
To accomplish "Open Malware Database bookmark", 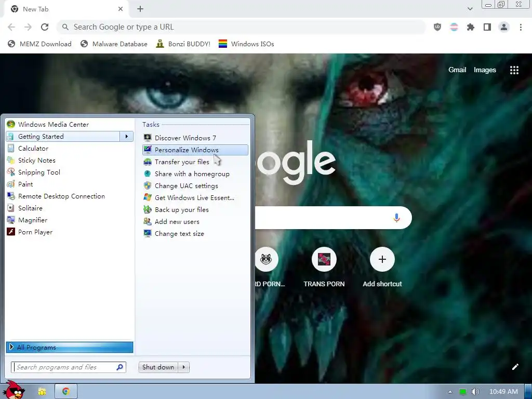I will (114, 44).
